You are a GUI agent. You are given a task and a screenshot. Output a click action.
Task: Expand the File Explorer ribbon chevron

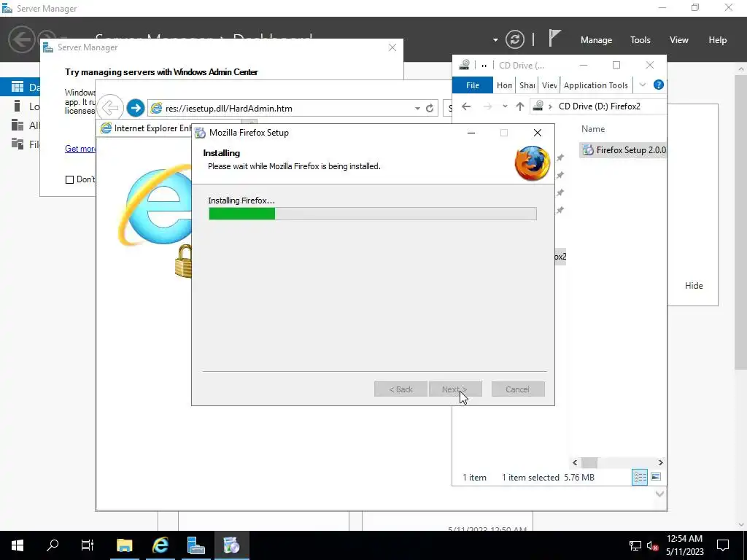coord(642,85)
